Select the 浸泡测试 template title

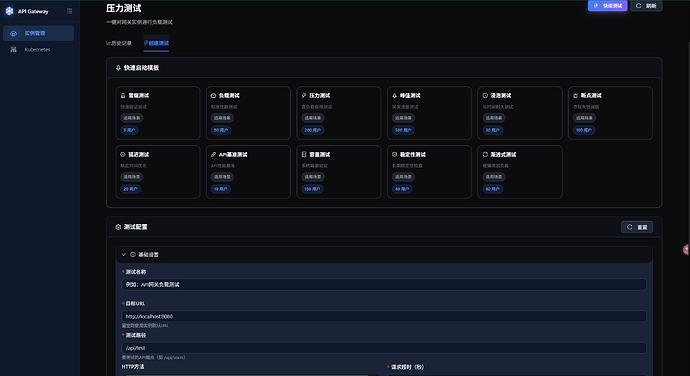point(501,96)
